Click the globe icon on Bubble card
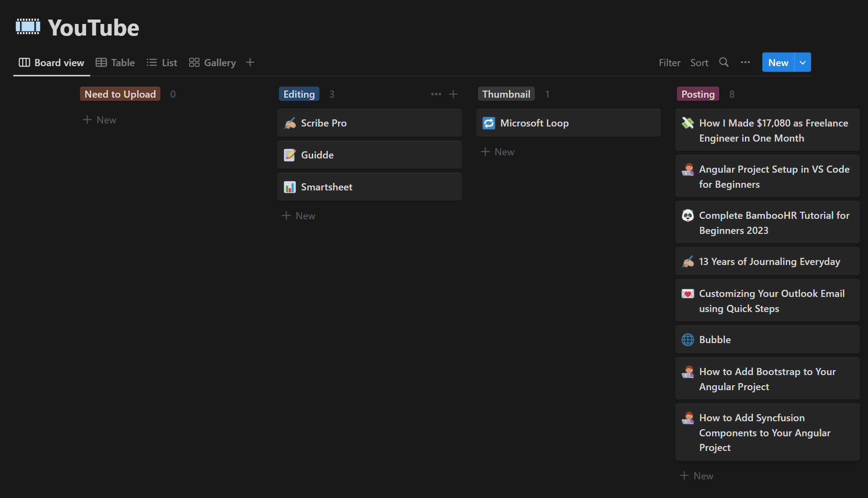Viewport: 868px width, 498px height. coord(688,340)
